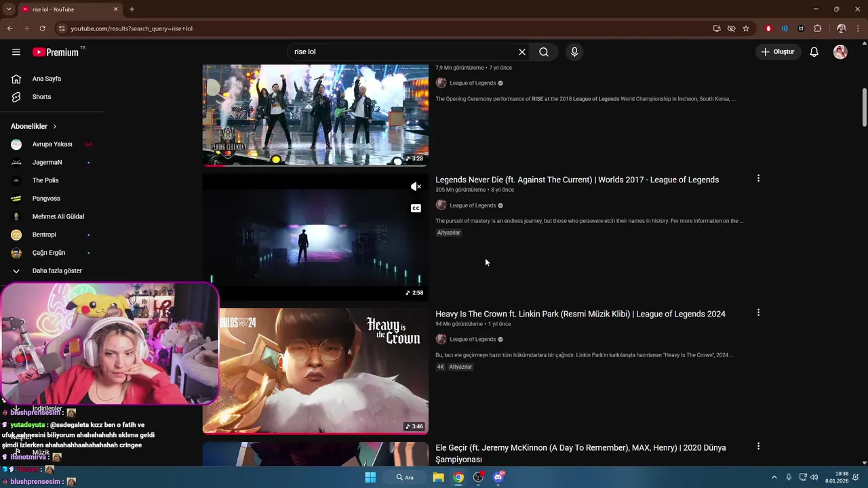The height and width of the screenshot is (488, 868).
Task: Click the RISE thumbnail red progress bar
Action: 214,165
